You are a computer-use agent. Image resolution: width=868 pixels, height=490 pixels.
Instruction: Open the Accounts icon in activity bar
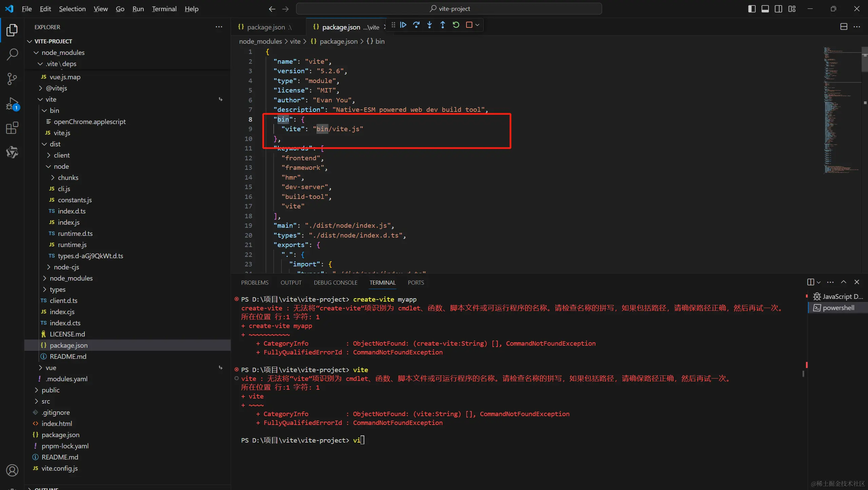pyautogui.click(x=12, y=470)
